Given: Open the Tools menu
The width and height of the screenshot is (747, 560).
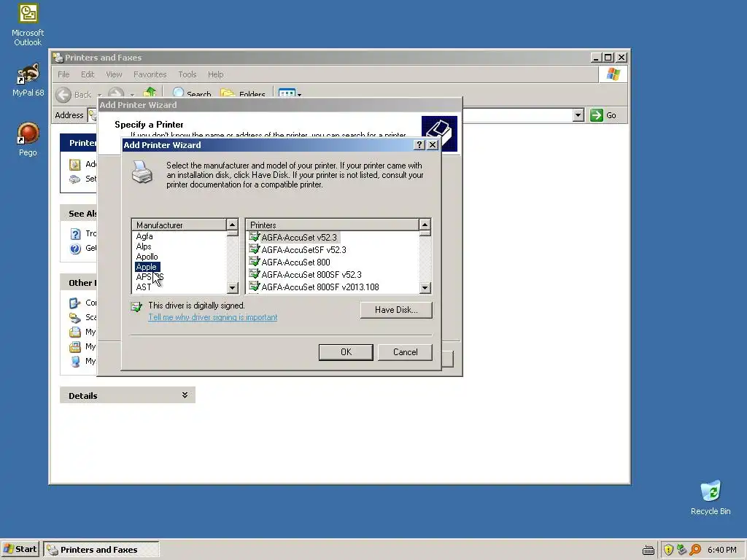Looking at the screenshot, I should pyautogui.click(x=187, y=74).
